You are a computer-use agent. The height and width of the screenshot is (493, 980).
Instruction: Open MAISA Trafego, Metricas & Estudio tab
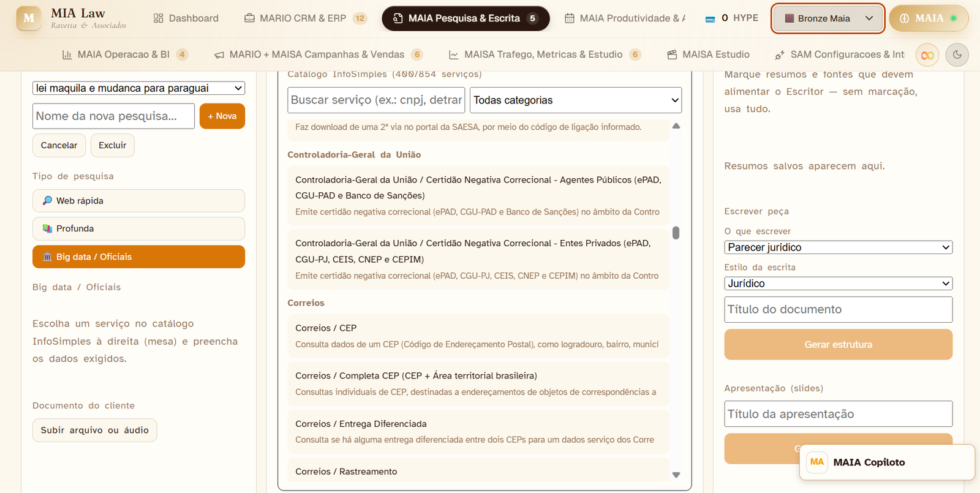tap(545, 55)
